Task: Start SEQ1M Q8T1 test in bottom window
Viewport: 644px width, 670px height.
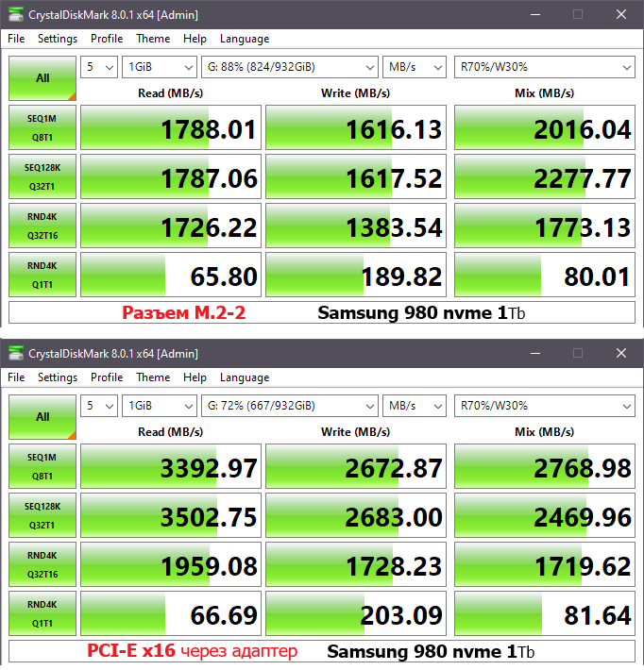Action: pos(42,466)
